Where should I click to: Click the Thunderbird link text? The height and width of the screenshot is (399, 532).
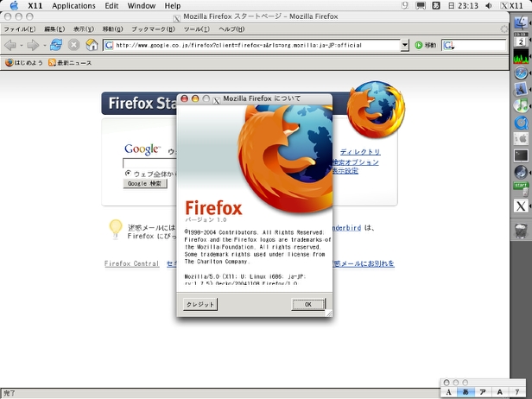347,228
